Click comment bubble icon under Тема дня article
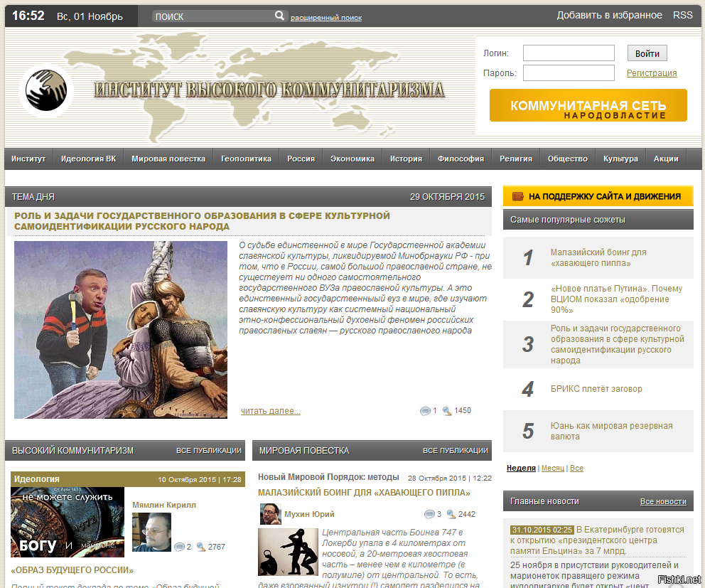Viewport: 705px width, 588px height. pyautogui.click(x=425, y=411)
